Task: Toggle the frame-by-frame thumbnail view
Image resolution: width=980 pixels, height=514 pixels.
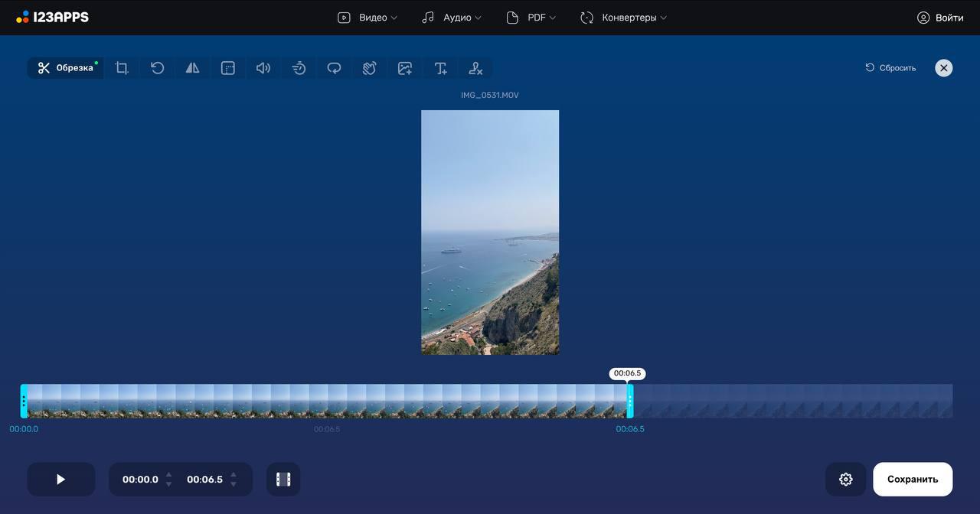Action: [x=283, y=479]
